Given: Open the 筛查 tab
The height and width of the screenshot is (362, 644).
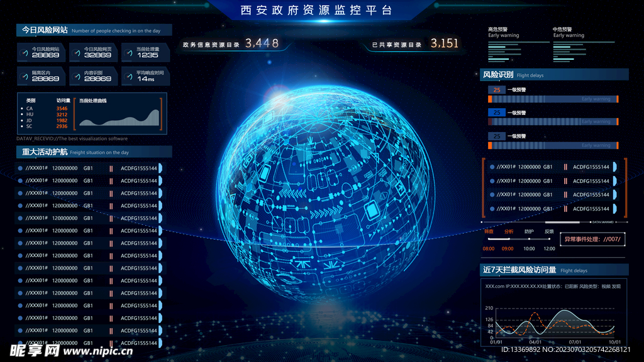Looking at the screenshot, I should [x=489, y=231].
